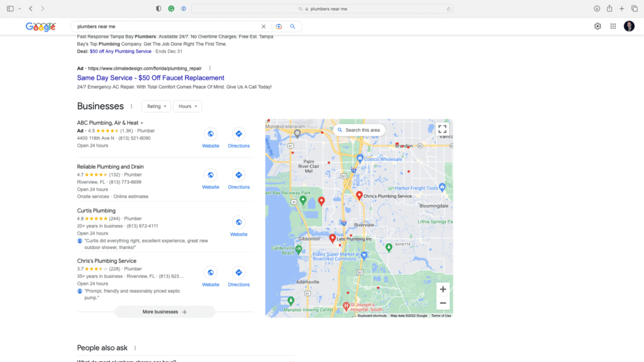644x362 pixels.
Task: Reload the page with the refresh icon
Action: point(448,9)
